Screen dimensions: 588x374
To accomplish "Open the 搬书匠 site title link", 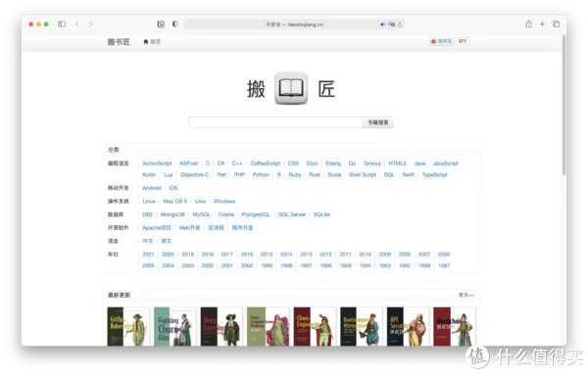I will pyautogui.click(x=119, y=41).
